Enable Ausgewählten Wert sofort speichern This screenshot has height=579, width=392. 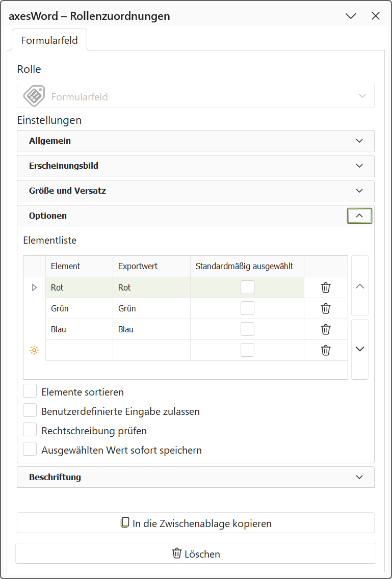(x=30, y=450)
